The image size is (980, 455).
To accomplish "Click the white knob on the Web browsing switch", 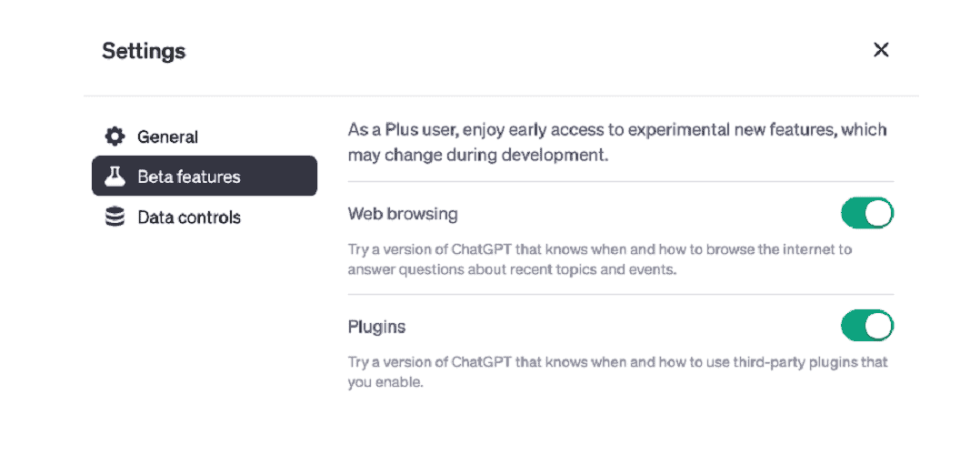I will 879,214.
